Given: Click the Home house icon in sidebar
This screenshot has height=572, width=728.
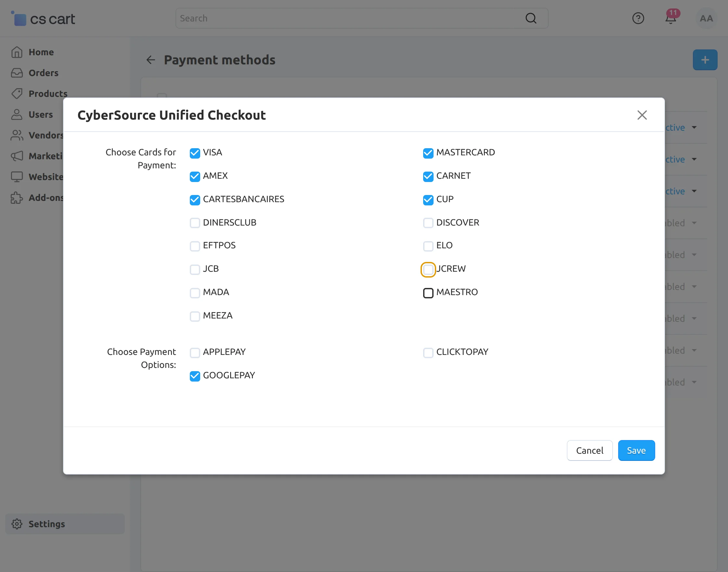Looking at the screenshot, I should [17, 52].
